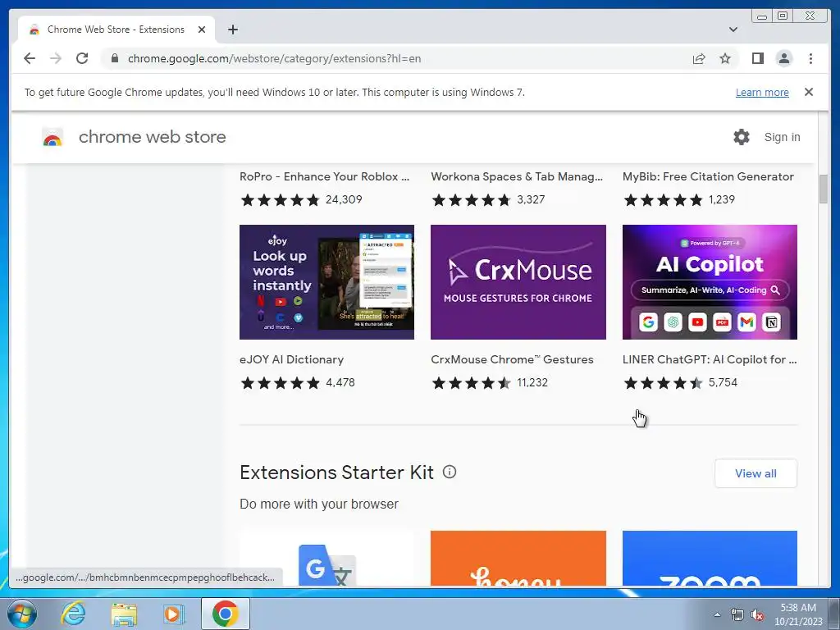View all Extensions Starter Kit items

[x=756, y=473]
